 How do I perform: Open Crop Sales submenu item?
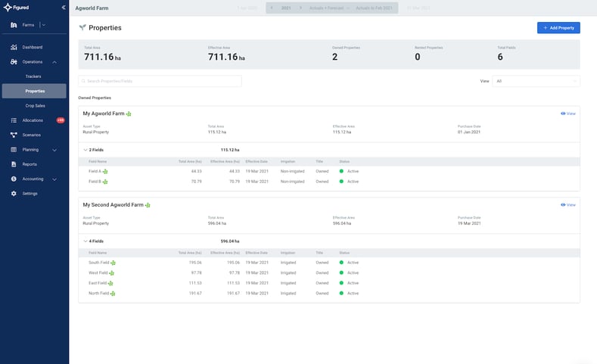click(35, 106)
